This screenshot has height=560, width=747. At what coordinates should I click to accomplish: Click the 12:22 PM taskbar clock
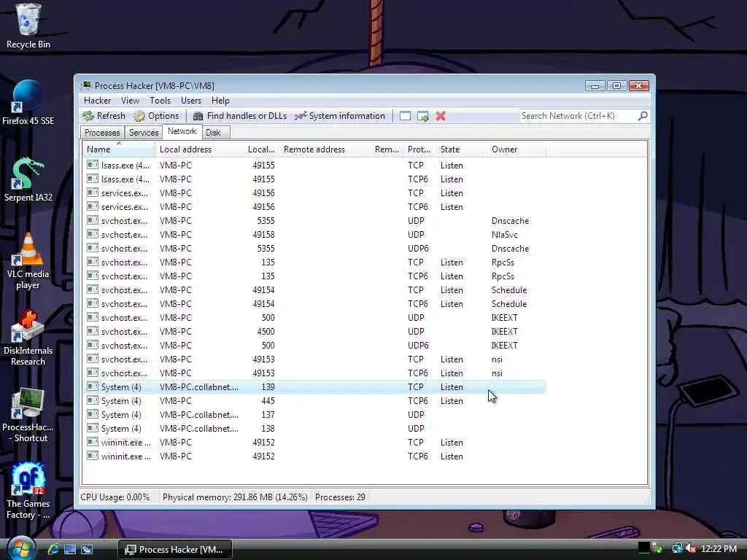point(719,549)
